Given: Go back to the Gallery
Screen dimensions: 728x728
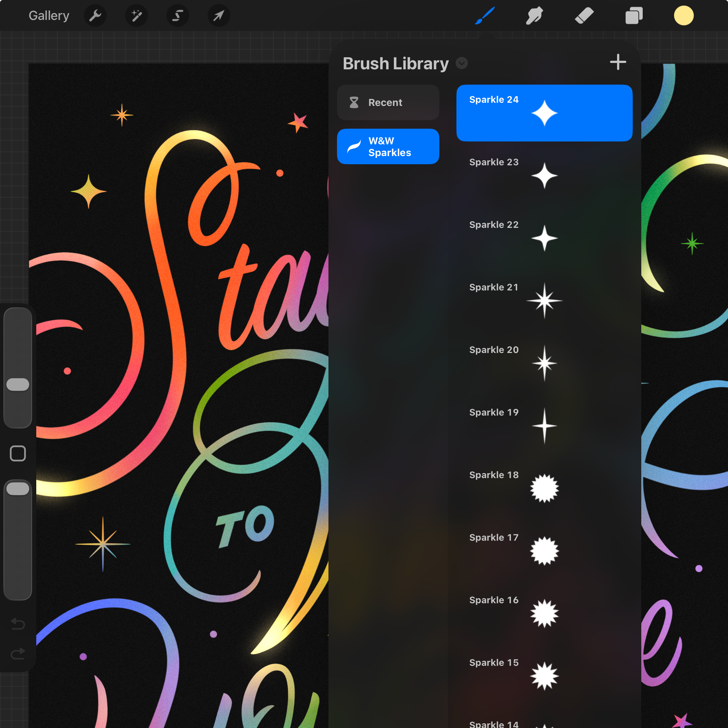Looking at the screenshot, I should pos(49,15).
